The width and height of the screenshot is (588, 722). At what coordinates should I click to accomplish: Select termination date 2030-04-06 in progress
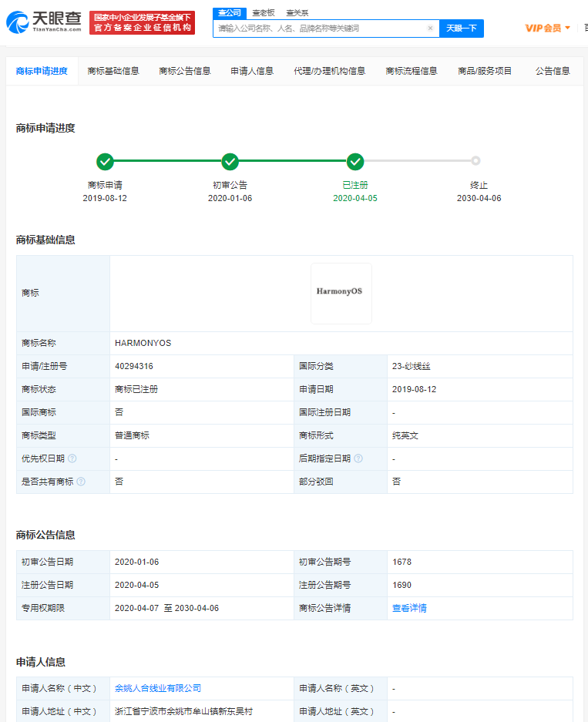point(479,198)
